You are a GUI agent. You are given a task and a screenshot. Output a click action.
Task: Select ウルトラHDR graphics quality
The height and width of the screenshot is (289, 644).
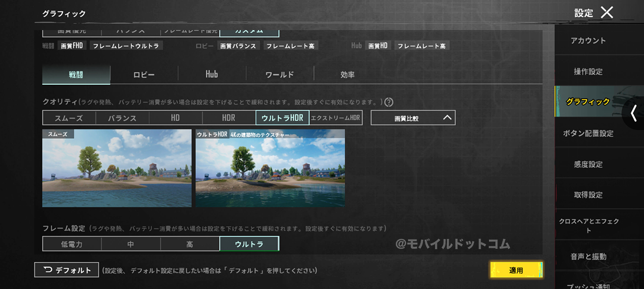pos(282,118)
